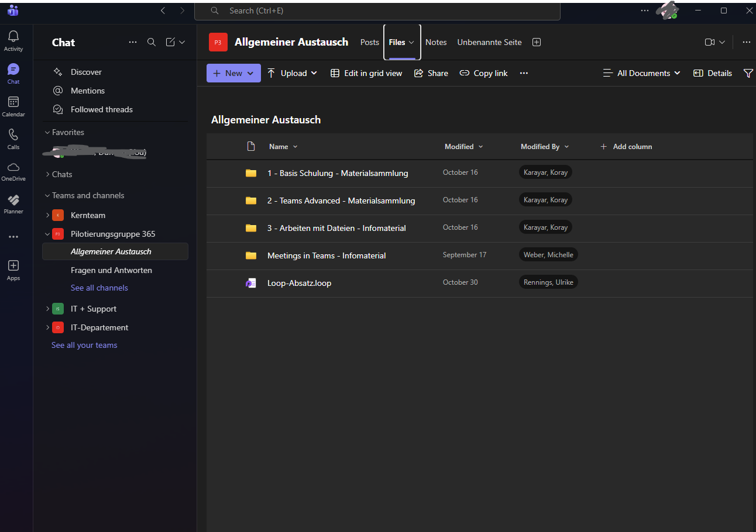Open the All Documents view dropdown
The height and width of the screenshot is (532, 756).
click(x=642, y=73)
